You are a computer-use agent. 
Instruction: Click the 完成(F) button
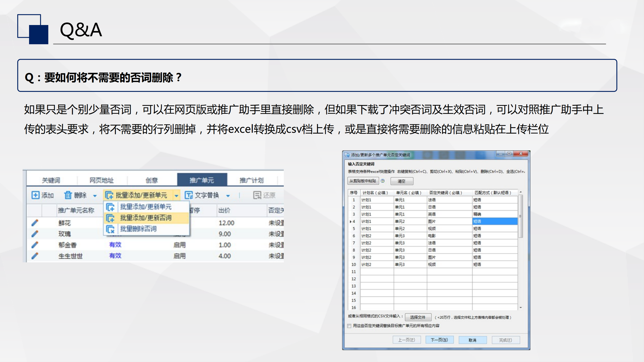(506, 340)
